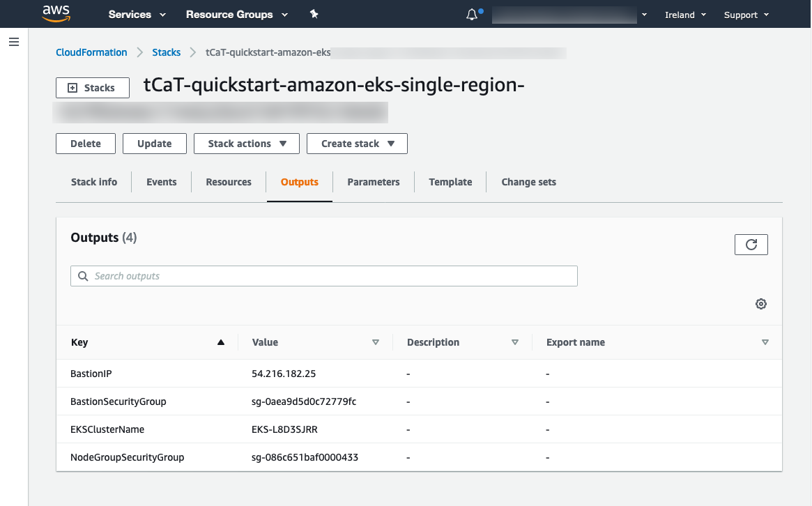The width and height of the screenshot is (812, 506).
Task: Select the EKSClusterName key
Action: tap(107, 429)
